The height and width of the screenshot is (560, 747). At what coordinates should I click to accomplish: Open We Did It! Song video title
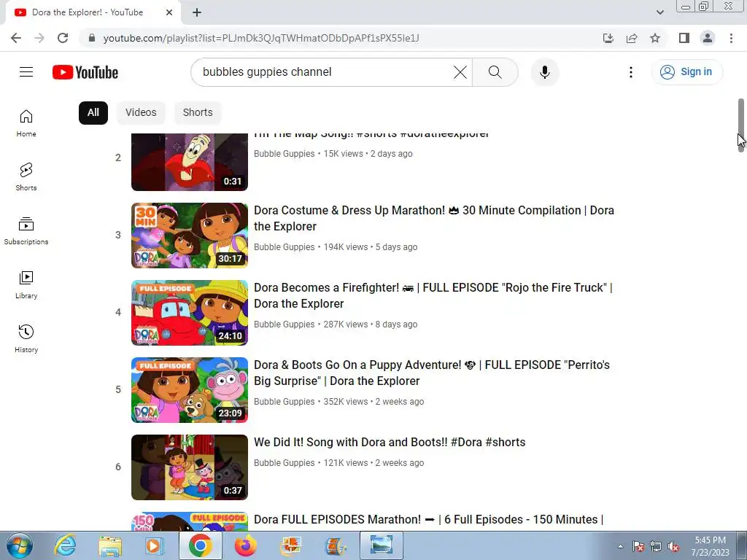tap(390, 442)
